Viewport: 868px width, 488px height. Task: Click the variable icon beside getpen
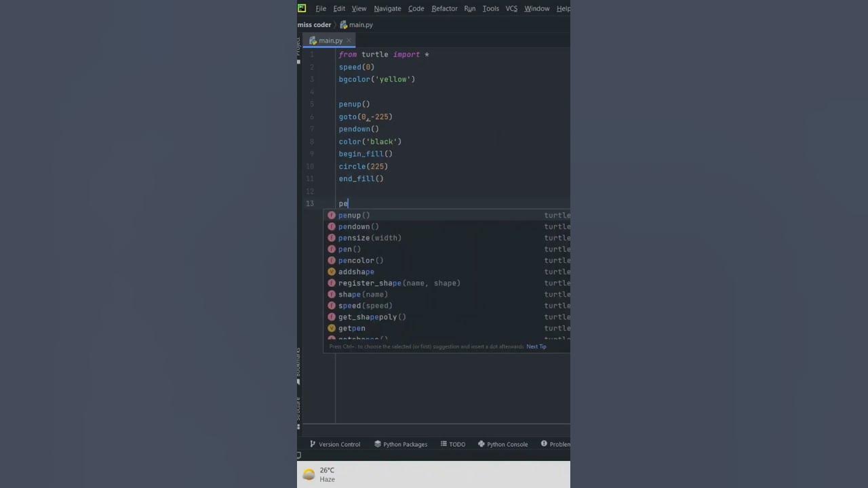point(332,328)
